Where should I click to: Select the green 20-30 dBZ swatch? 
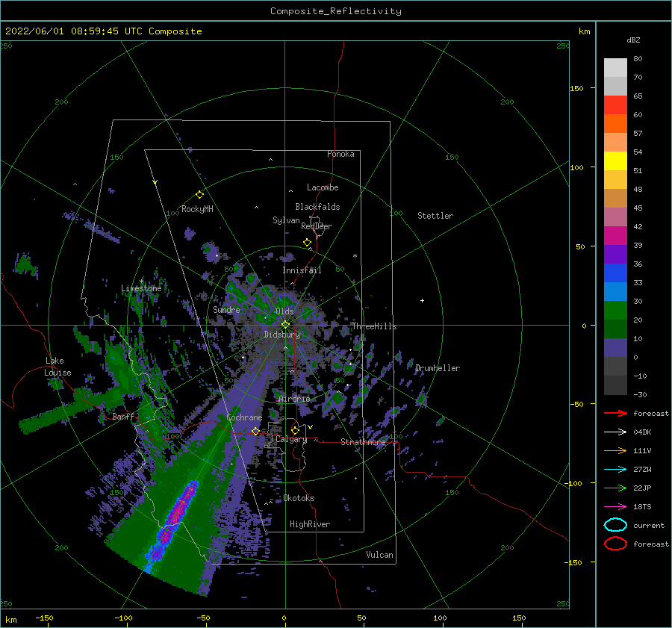pos(615,311)
